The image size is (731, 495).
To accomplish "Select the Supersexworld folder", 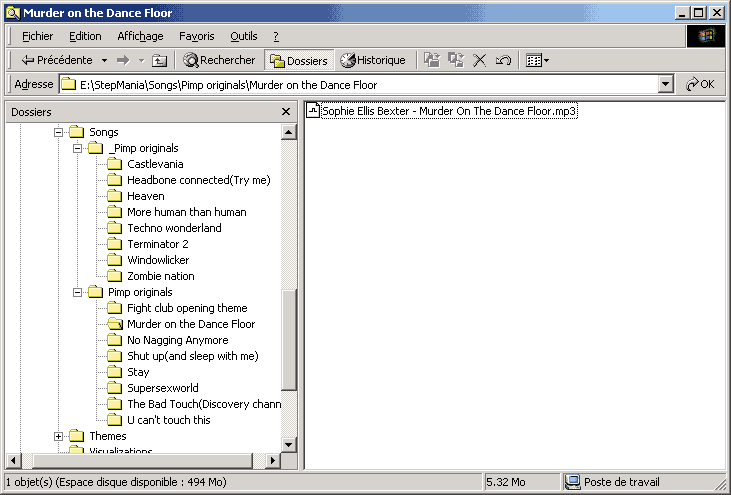I will coord(163,388).
